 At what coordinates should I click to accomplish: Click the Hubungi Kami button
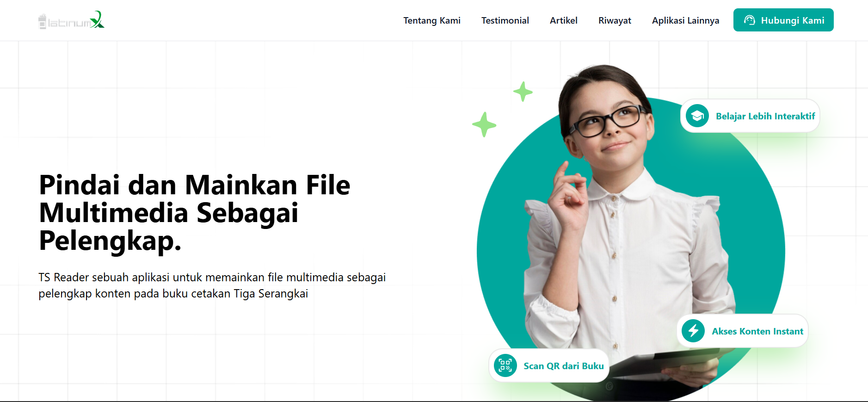click(783, 20)
